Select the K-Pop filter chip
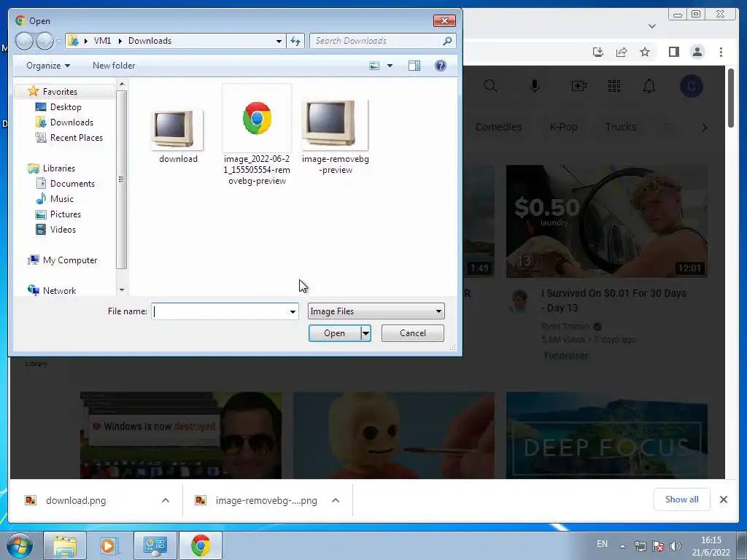Screen dimensions: 747x560 tap(564, 127)
